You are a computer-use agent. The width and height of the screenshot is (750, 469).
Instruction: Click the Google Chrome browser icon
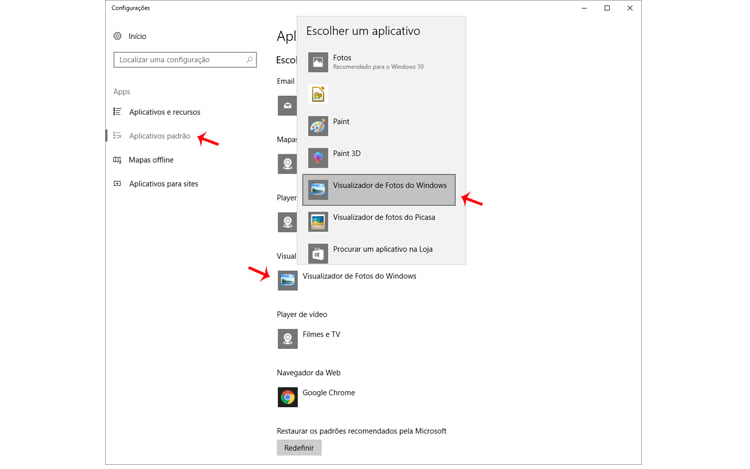point(287,397)
